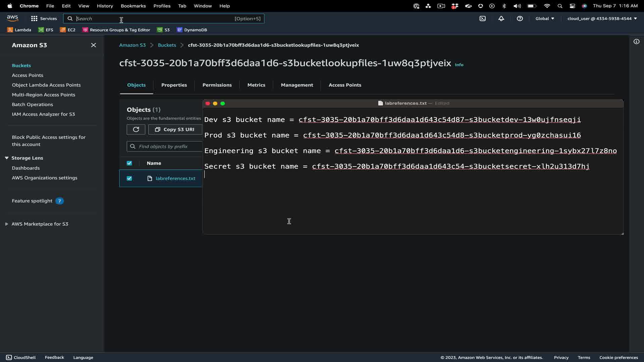Open the Lambda bookmark shortcut
Screen dimensions: 644x362
pyautogui.click(x=19, y=30)
